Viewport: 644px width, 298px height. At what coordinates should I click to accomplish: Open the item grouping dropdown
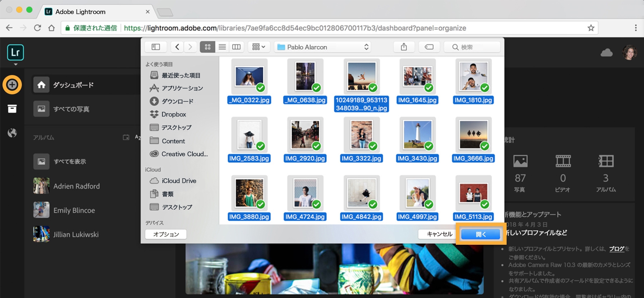tap(259, 47)
